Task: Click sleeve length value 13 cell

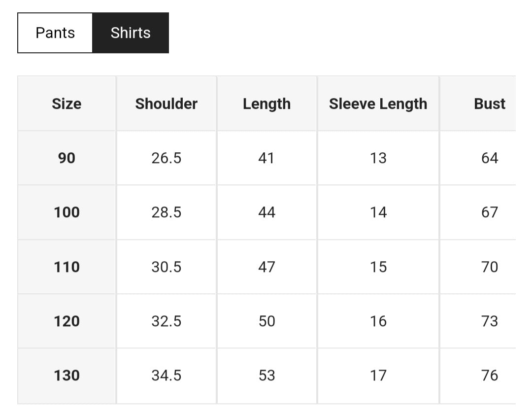Action: point(378,158)
